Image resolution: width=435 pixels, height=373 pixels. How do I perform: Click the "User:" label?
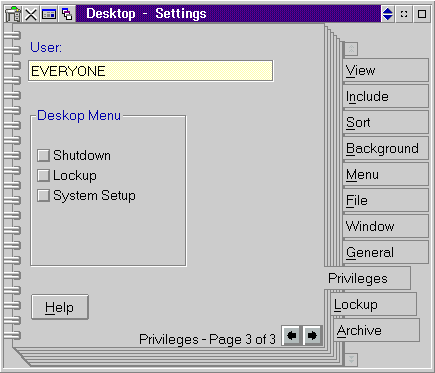pos(46,47)
